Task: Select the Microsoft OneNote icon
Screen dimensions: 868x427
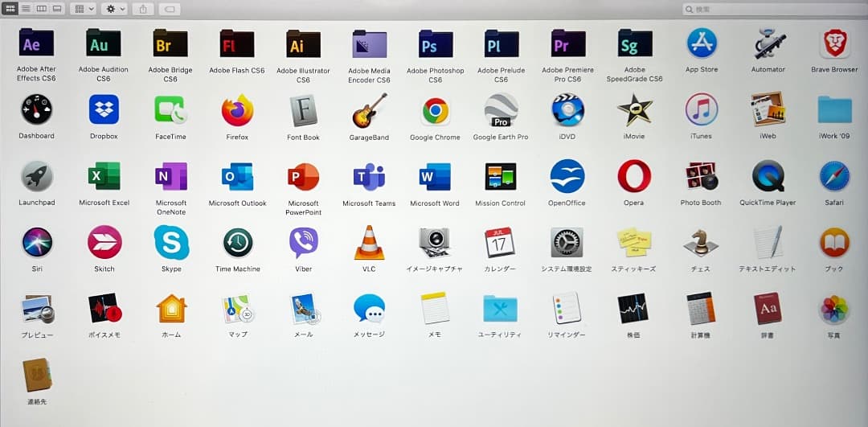Action: pos(171,176)
